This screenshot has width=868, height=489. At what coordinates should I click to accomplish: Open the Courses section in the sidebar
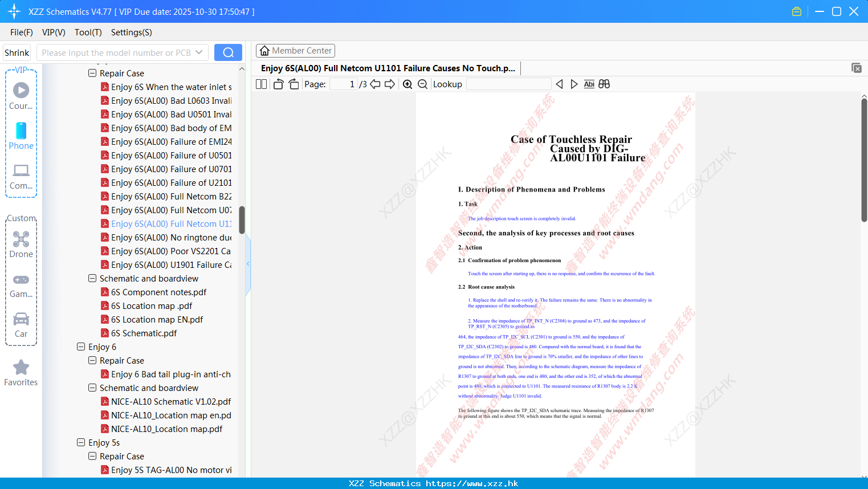pyautogui.click(x=21, y=96)
